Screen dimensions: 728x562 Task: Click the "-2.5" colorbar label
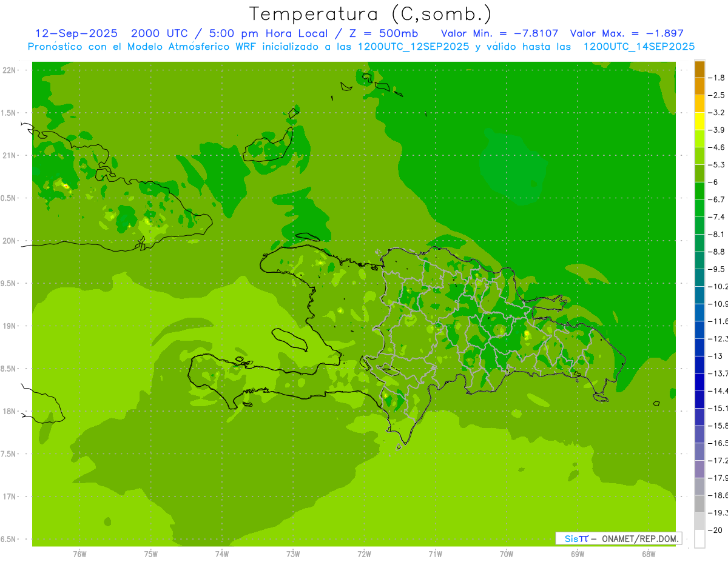coord(717,95)
